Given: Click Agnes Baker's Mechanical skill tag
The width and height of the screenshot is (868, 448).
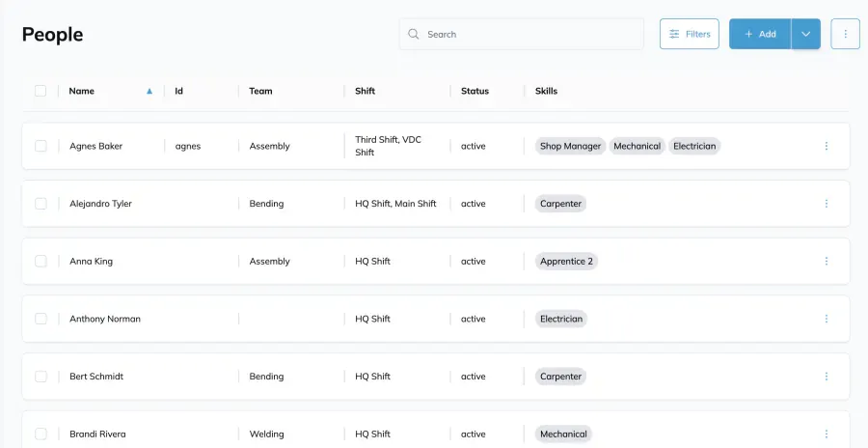Looking at the screenshot, I should click(x=637, y=147).
